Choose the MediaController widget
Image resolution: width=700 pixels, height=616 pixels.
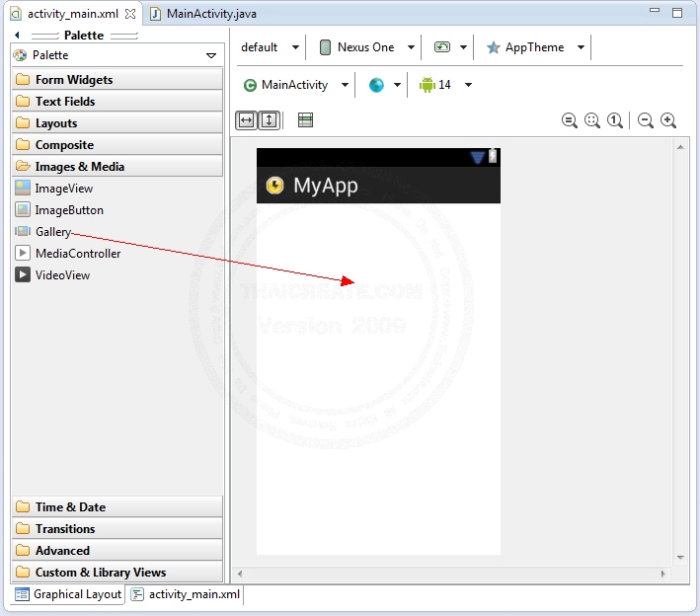pos(77,254)
